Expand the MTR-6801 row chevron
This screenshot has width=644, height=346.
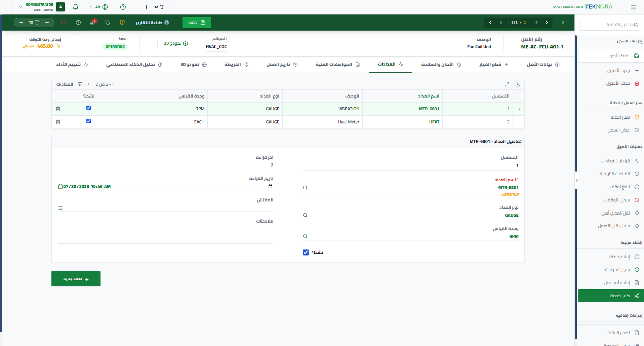[519, 109]
